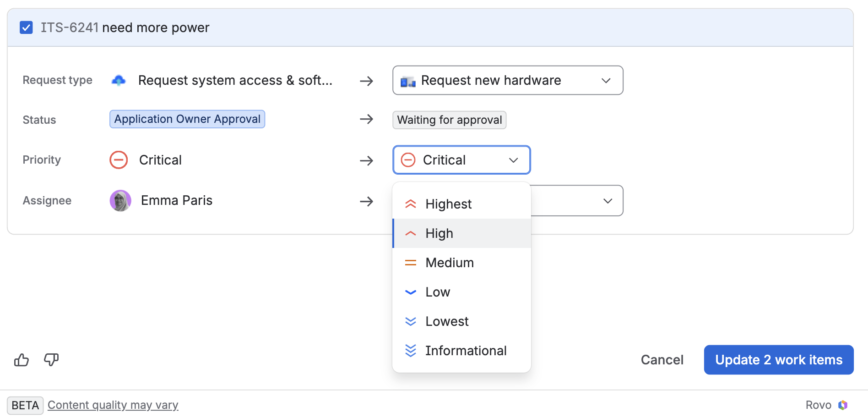The image size is (868, 418).
Task: Uncheck the ITS-6241 work item checkbox
Action: click(26, 27)
